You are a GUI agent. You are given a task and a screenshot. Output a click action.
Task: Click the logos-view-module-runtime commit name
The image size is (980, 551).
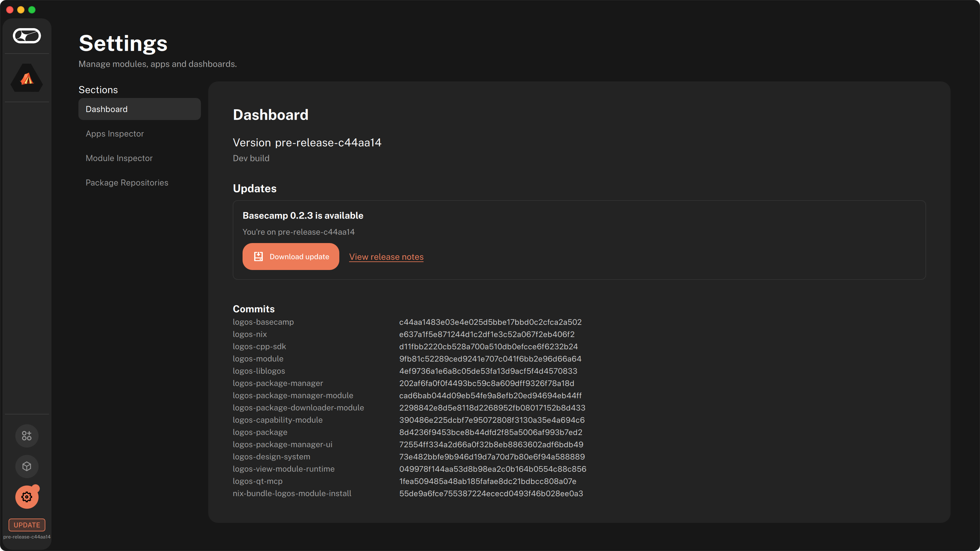tap(284, 469)
